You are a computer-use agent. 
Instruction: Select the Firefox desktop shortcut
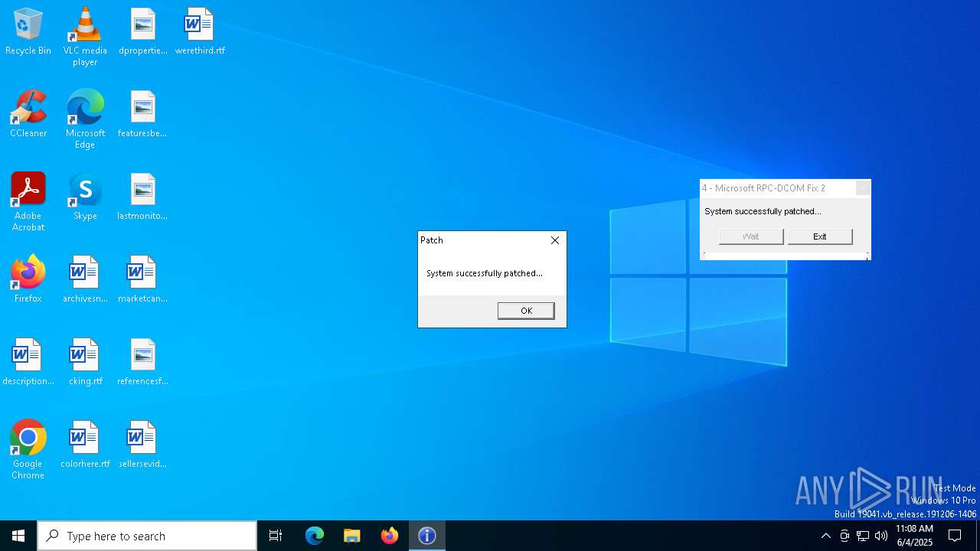(28, 280)
